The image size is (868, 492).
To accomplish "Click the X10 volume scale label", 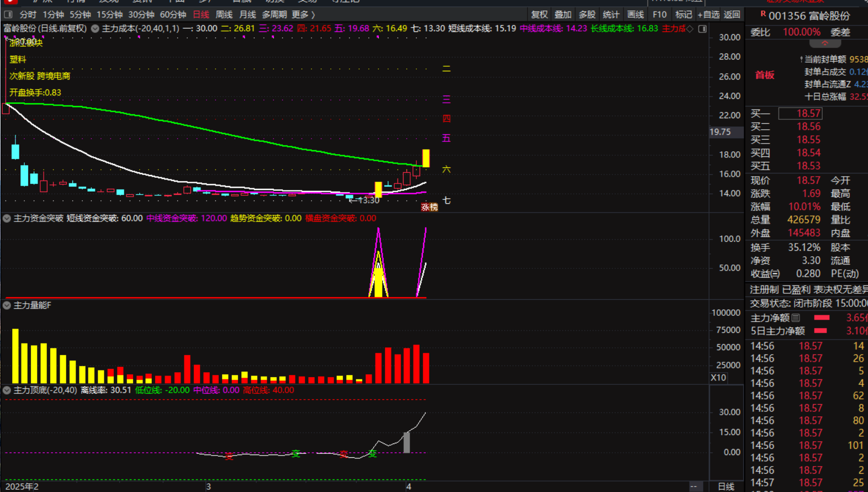I will click(718, 378).
